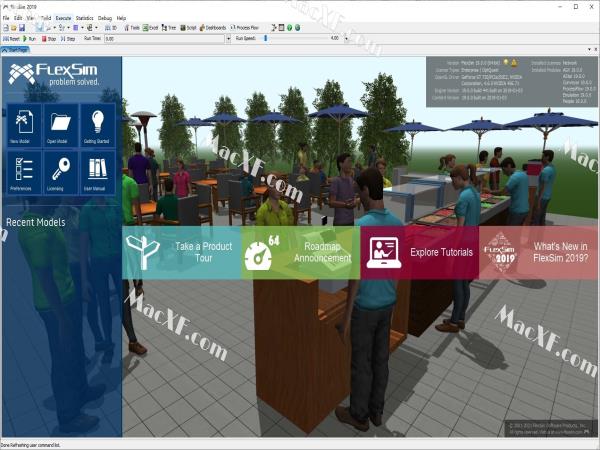Expand dropdown arrow beside purple square icon
Screen dimensions: 600x450
82,28
